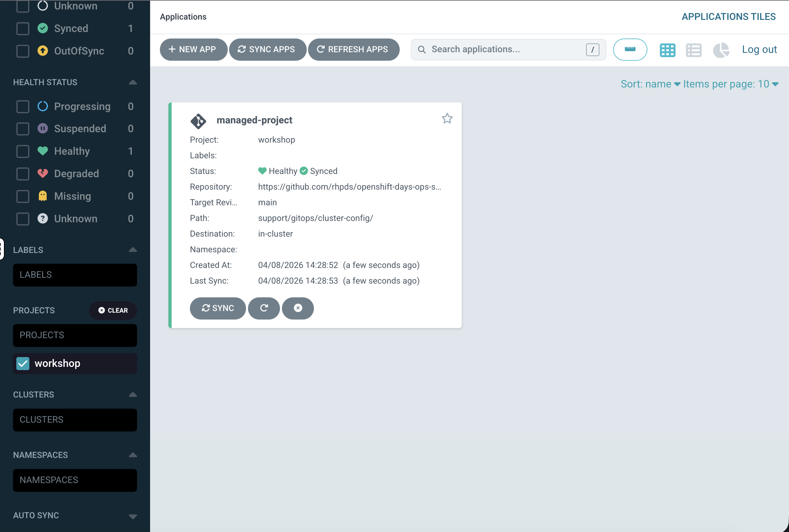
Task: Click the ruler zoom toggle button
Action: [630, 50]
